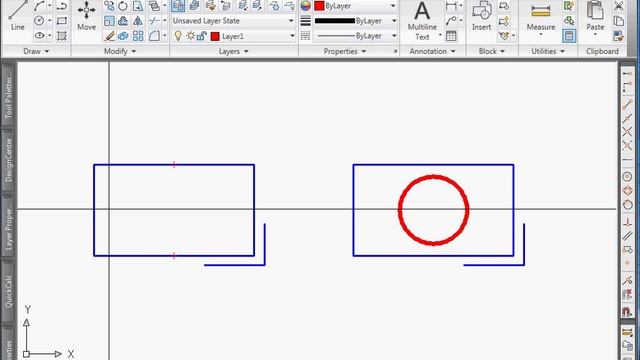Select the Hatch tool

[62, 36]
